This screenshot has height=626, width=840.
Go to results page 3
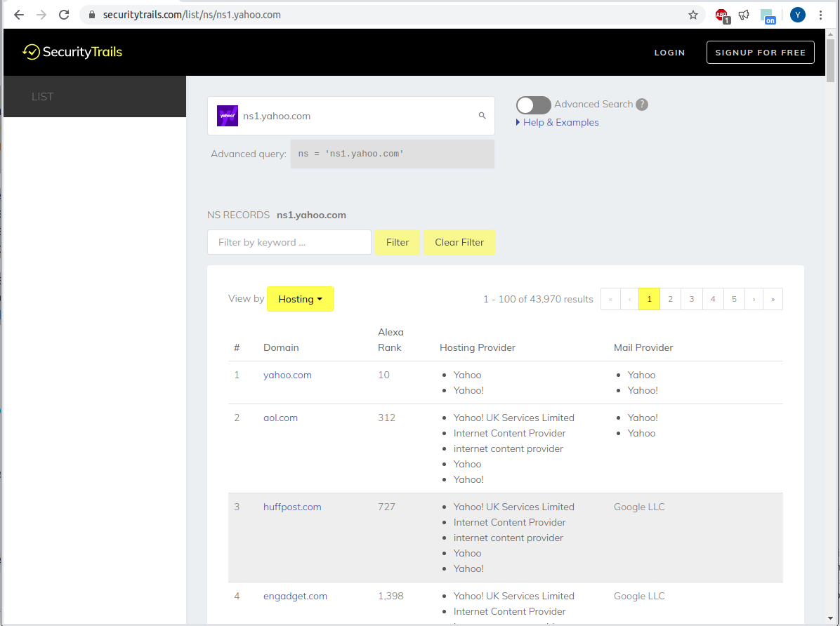692,299
